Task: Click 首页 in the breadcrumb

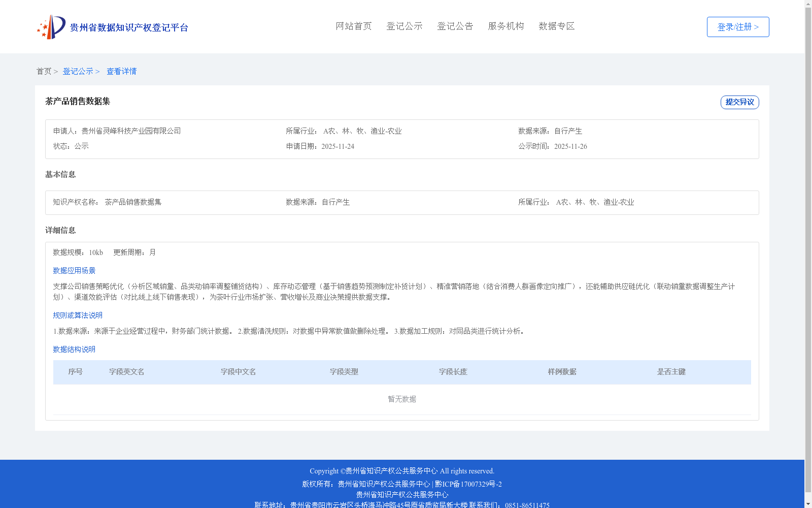Action: pos(44,71)
